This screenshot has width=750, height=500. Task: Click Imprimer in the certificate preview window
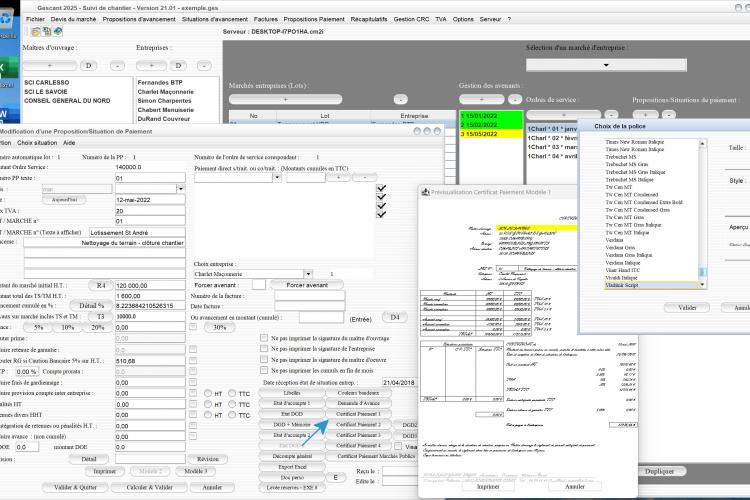coord(488,487)
